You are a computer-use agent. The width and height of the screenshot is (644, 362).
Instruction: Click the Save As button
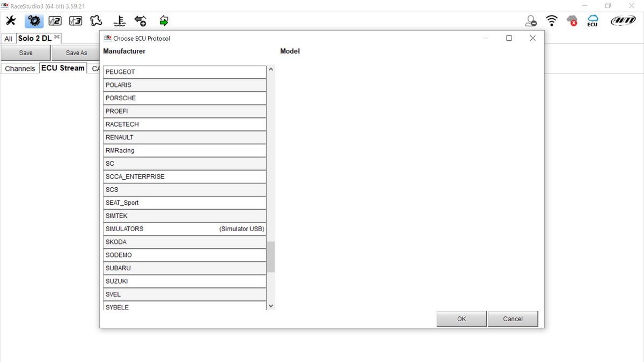(x=76, y=53)
